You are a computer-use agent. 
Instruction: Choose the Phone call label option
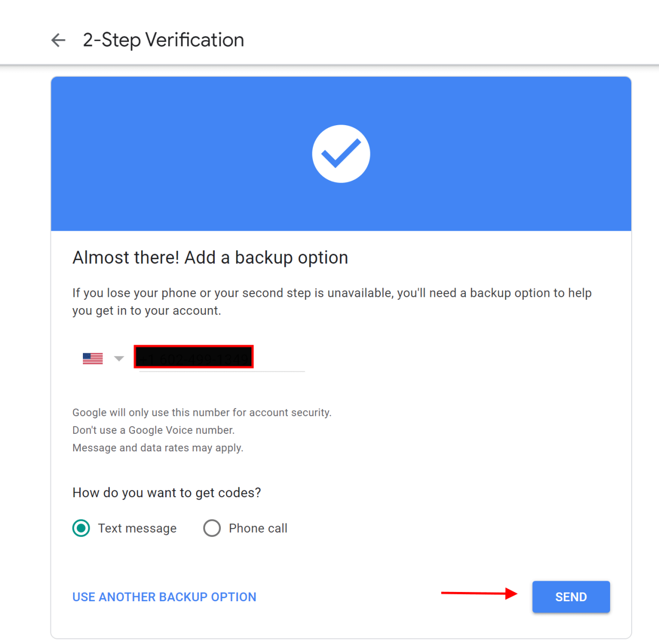[258, 529]
